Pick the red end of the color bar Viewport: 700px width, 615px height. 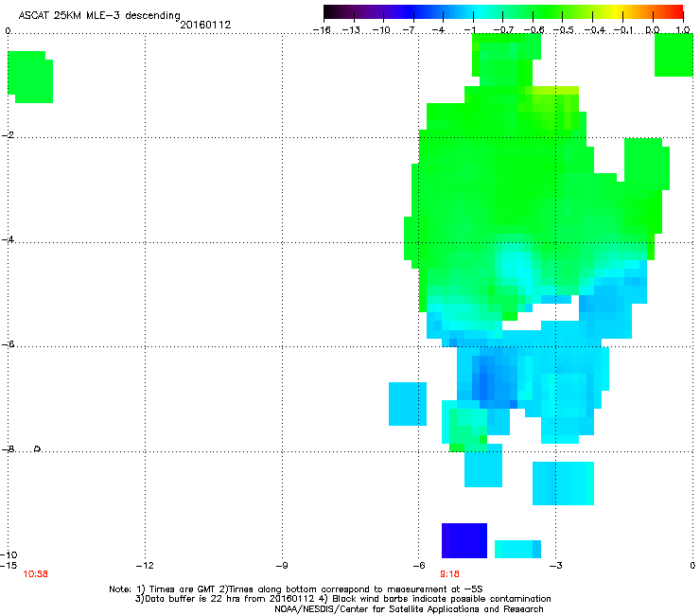pos(677,12)
